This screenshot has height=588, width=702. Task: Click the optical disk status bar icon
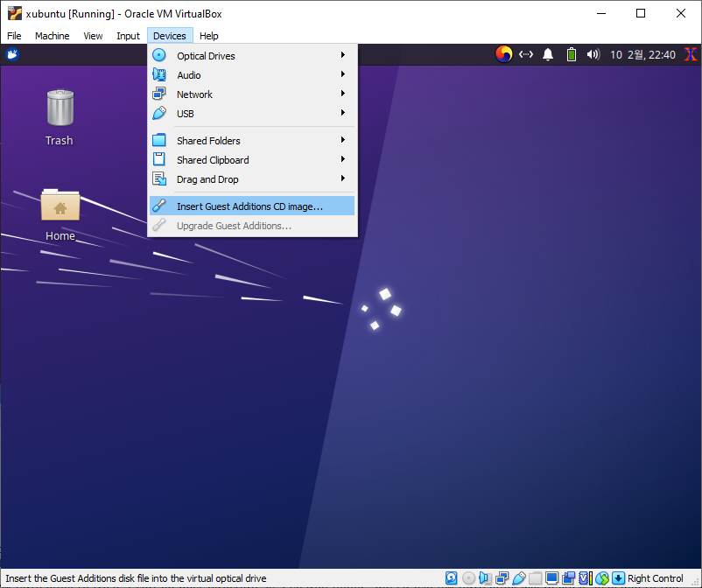click(468, 577)
